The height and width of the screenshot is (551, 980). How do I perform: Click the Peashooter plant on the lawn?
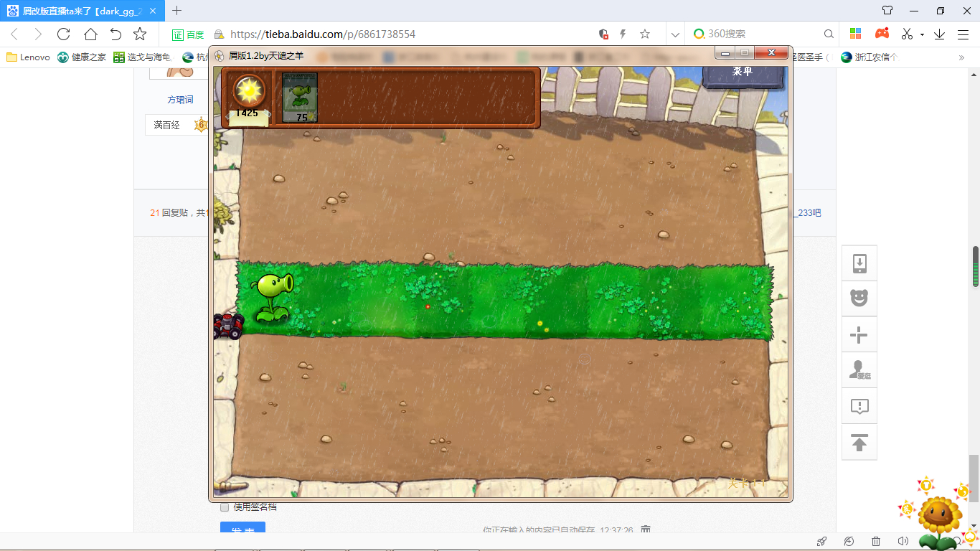coord(273,297)
